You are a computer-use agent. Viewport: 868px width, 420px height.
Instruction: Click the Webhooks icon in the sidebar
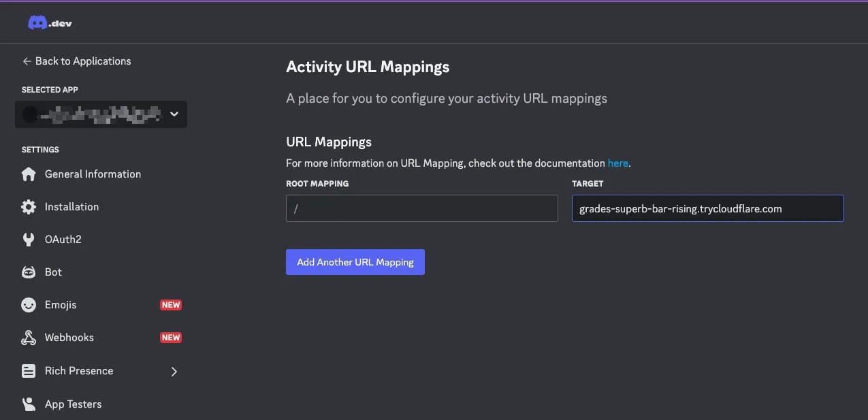(29, 338)
